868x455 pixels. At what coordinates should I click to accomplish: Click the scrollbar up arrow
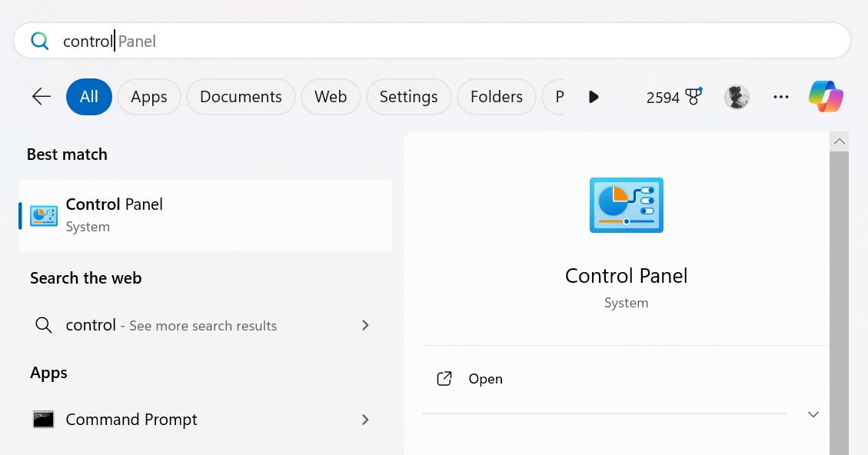(840, 141)
